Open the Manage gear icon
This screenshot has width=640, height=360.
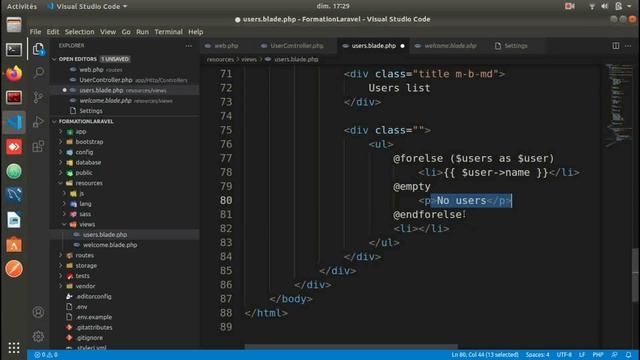tap(38, 336)
